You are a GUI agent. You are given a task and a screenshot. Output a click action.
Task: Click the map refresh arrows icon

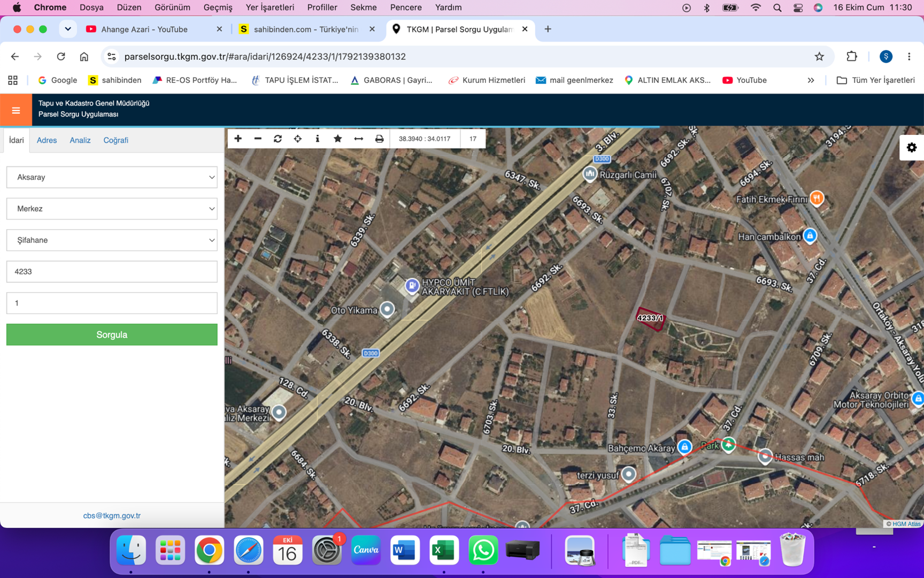278,139
